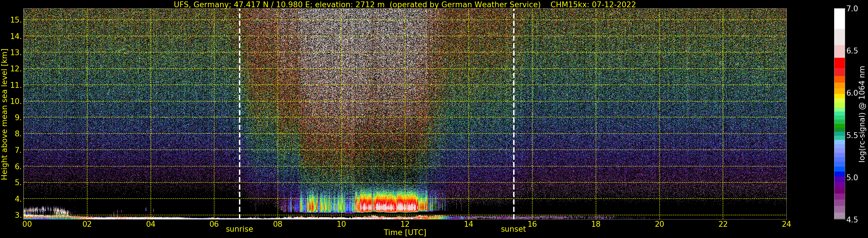The image size is (868, 238).
Task: Click the white dashed sunrise marker line
Action: [x=239, y=114]
